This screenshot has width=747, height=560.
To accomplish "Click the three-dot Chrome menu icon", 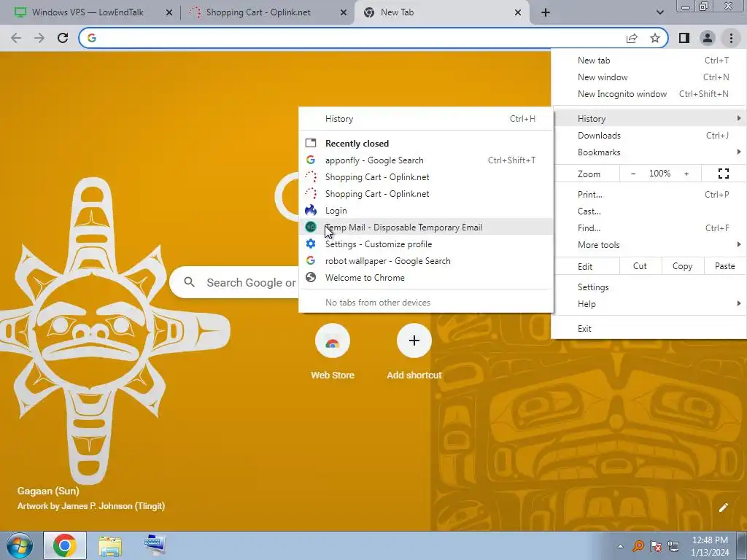I will pos(731,38).
